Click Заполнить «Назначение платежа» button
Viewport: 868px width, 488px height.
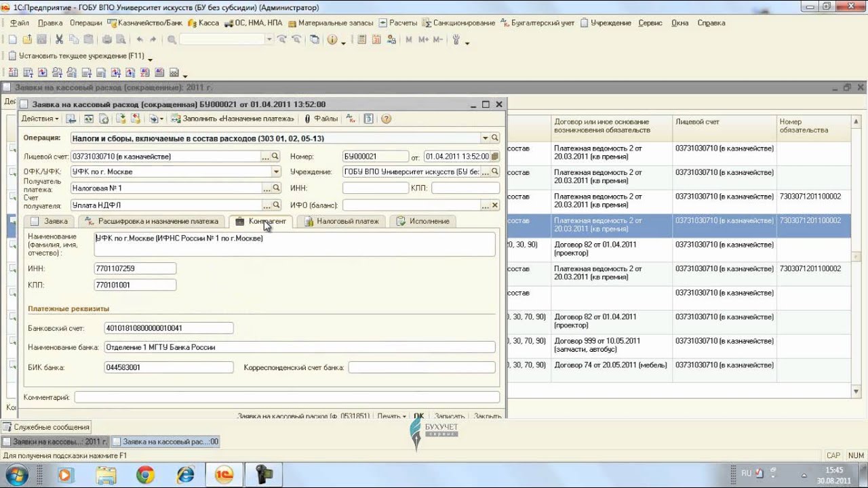[233, 119]
